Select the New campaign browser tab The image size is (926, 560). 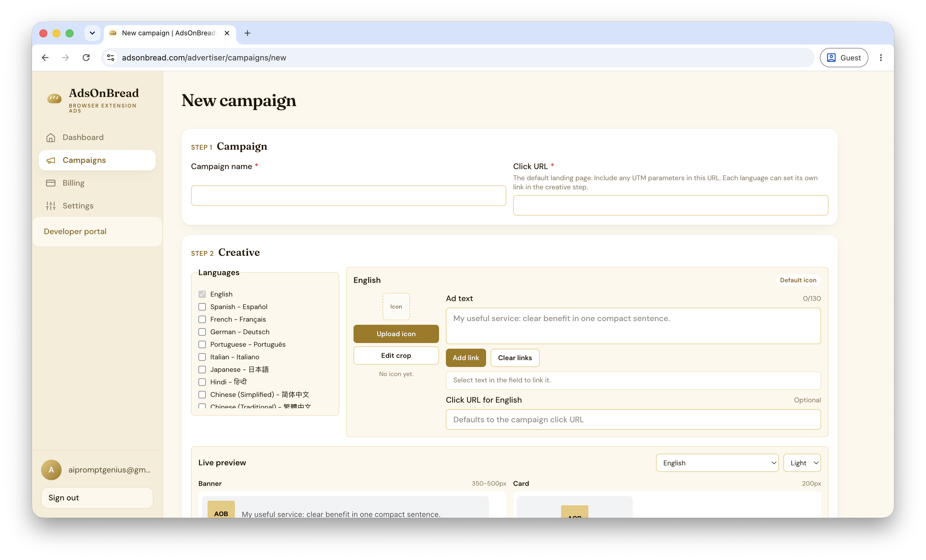[169, 33]
